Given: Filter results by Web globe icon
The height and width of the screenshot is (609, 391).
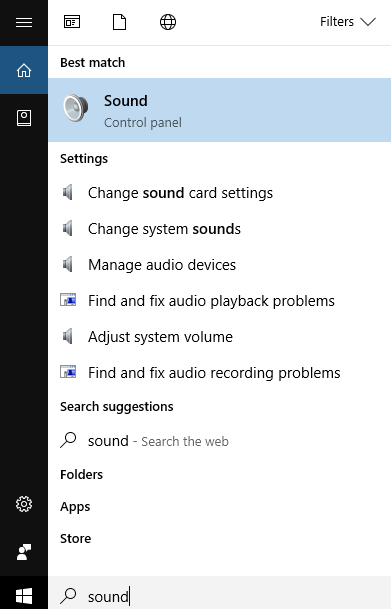Looking at the screenshot, I should point(168,22).
